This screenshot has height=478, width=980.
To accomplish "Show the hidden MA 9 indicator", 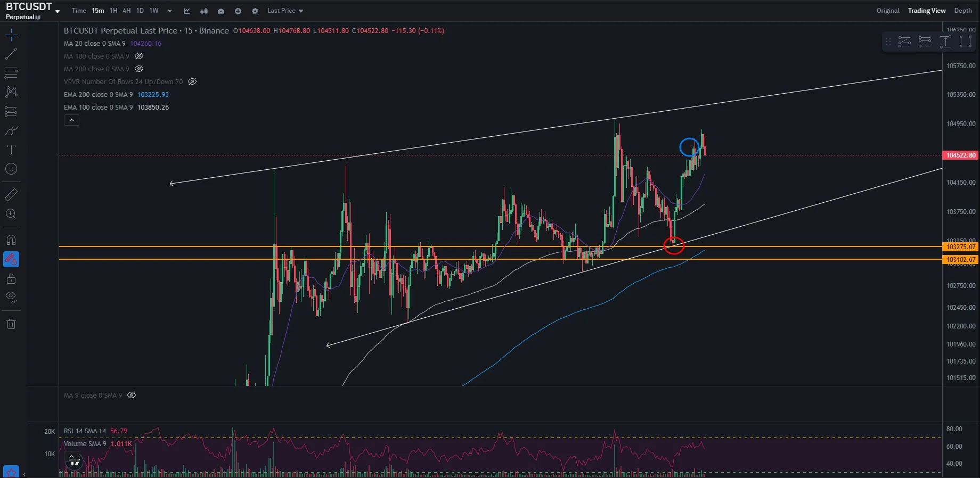I will [132, 395].
